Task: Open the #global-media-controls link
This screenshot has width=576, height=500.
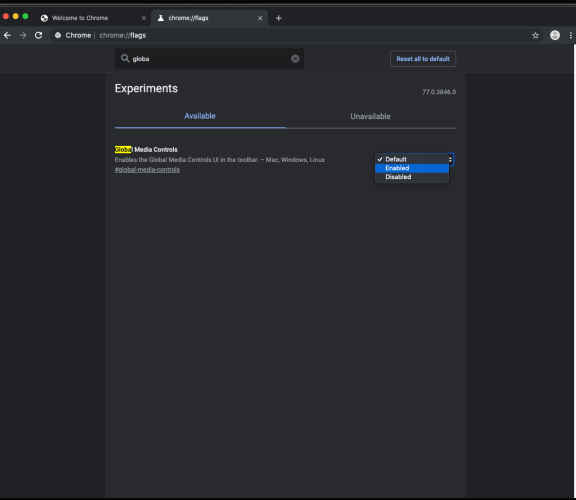Action: tap(147, 170)
